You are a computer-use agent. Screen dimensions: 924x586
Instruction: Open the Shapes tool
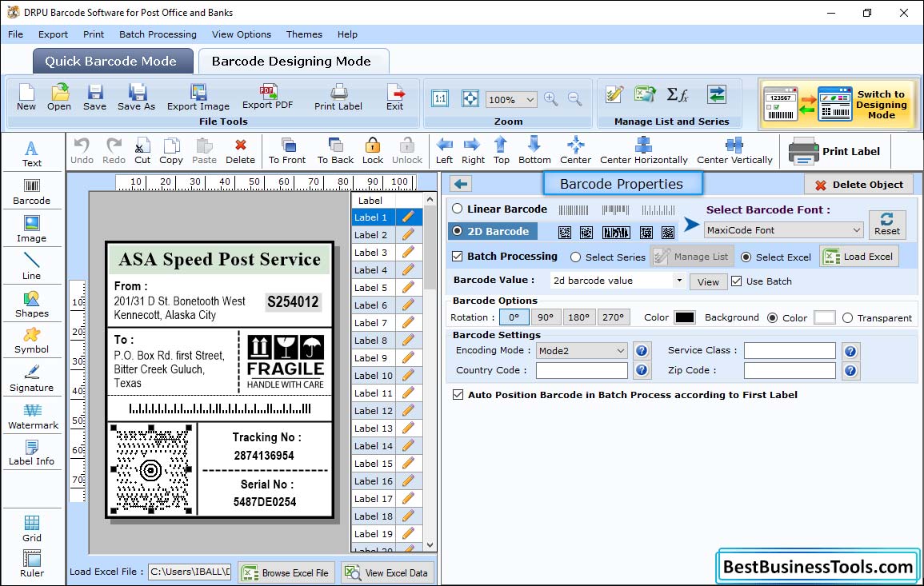pyautogui.click(x=32, y=304)
